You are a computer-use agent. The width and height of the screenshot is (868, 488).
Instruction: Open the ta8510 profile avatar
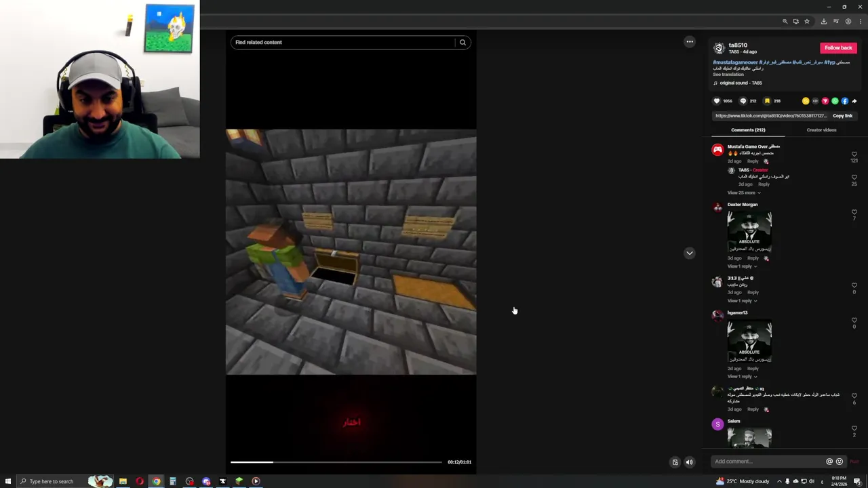click(719, 48)
